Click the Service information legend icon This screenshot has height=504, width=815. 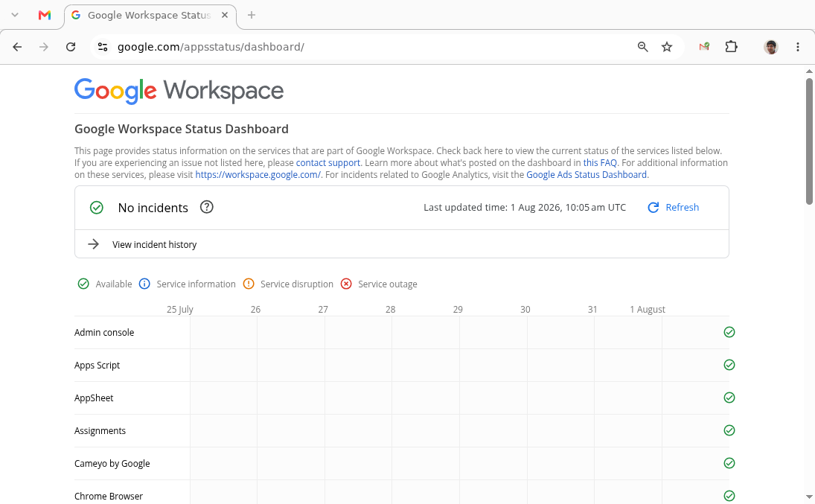click(x=144, y=284)
